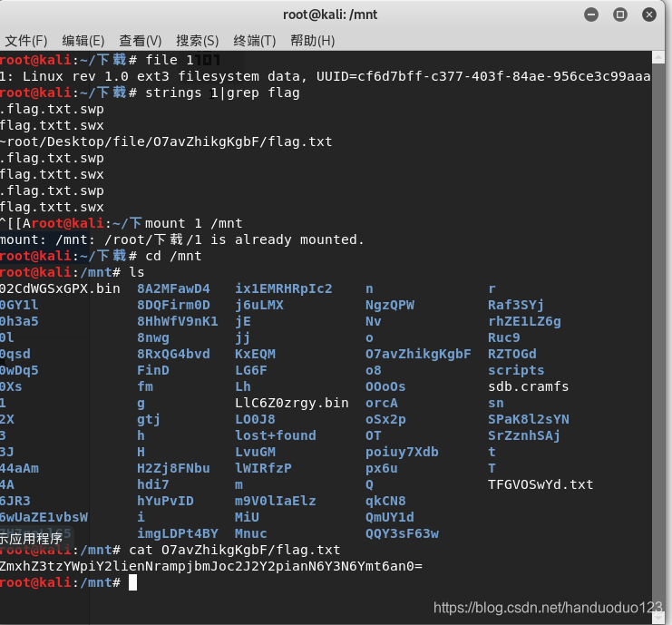The height and width of the screenshot is (625, 672).
Task: Click the scrollbar up arrow
Action: tap(658, 57)
